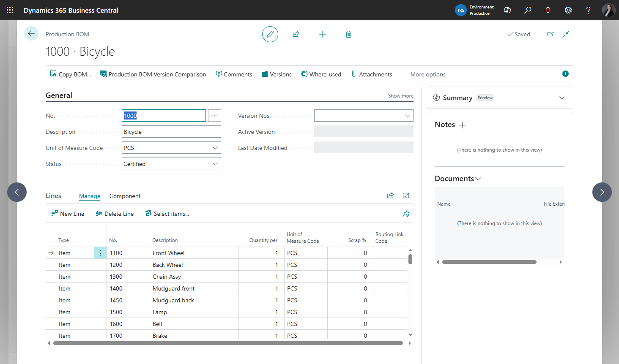Image resolution: width=619 pixels, height=364 pixels.
Task: Click the Name column header in Documents
Action: point(444,204)
